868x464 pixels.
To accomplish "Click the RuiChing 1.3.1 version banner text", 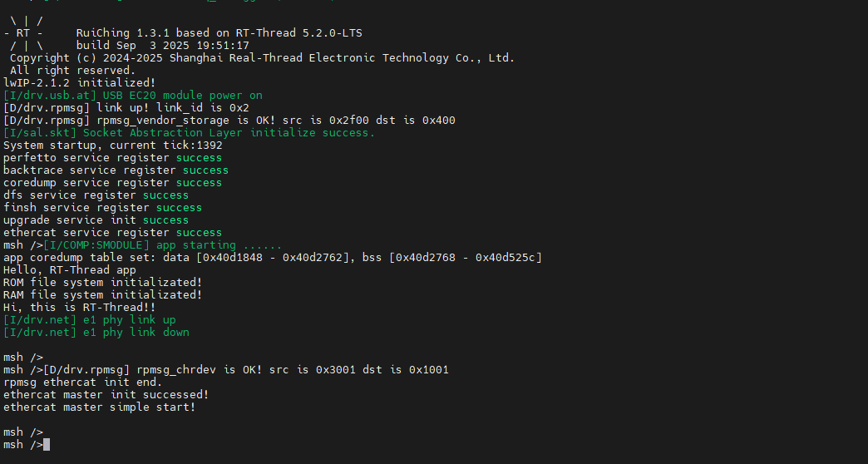I will point(219,33).
